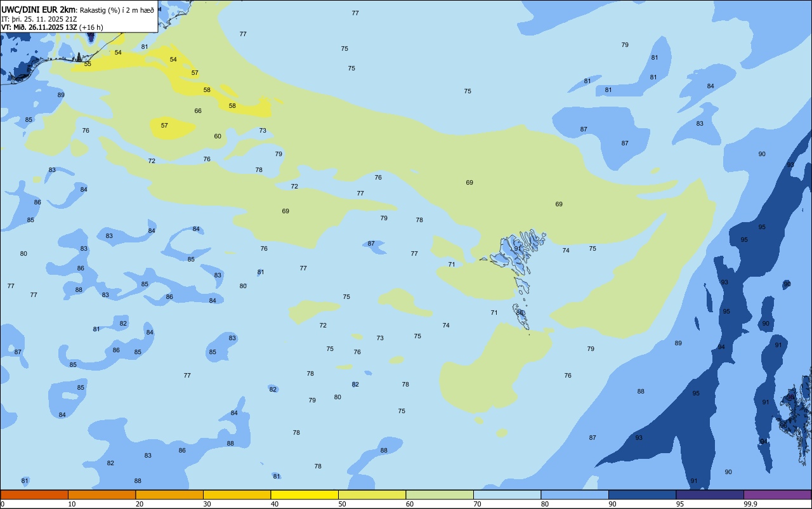Click the 'UWC/DINI EUR 2km' title text
The width and height of the screenshot is (812, 509).
(x=39, y=10)
